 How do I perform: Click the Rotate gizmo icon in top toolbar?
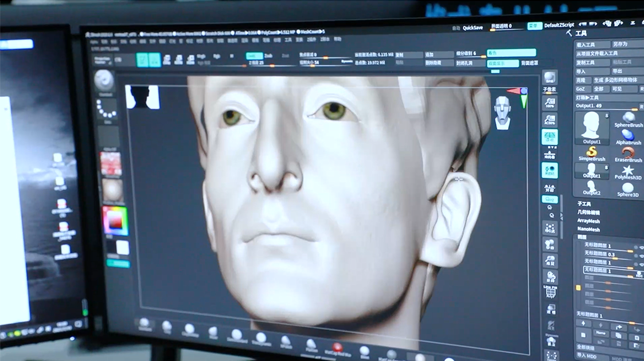[x=190, y=60]
